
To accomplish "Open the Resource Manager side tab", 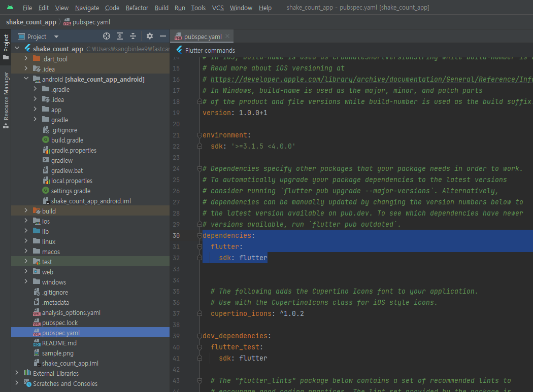I will coord(6,95).
